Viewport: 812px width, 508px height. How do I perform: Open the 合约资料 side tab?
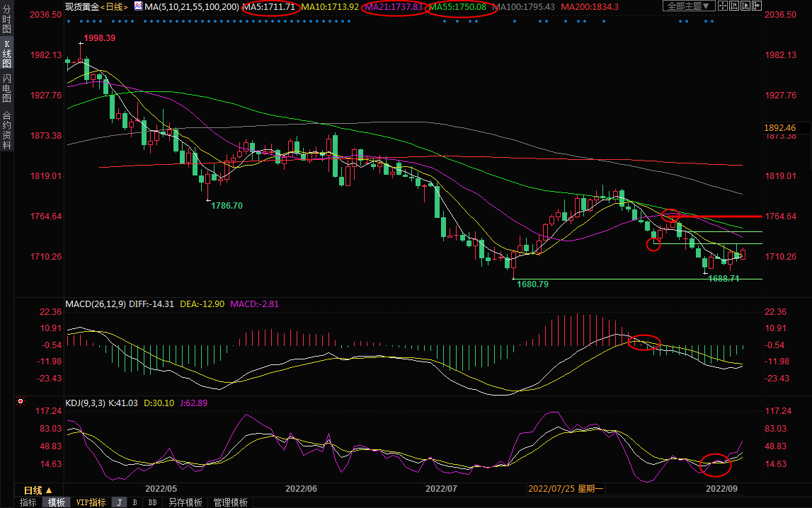[x=6, y=129]
